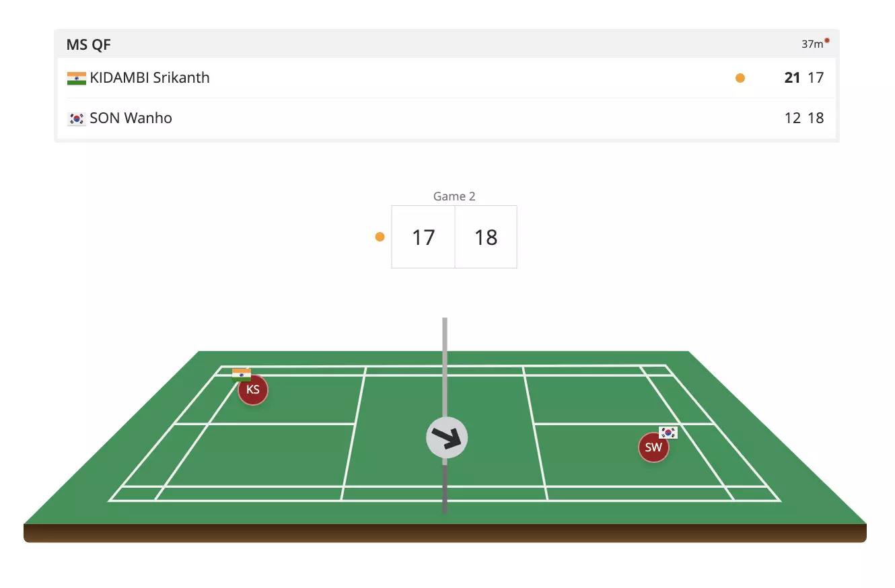Click the South Korea flag beside SON Wanho
895x588 pixels.
[x=77, y=118]
